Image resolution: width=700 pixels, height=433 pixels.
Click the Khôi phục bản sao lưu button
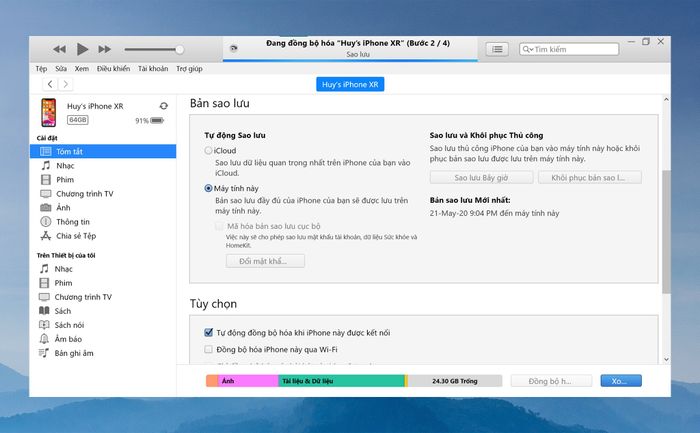(x=590, y=178)
